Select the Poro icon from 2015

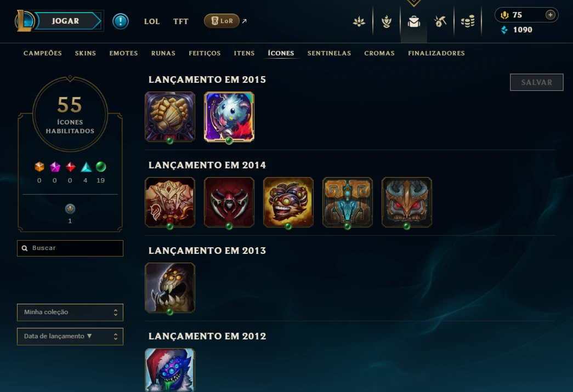coord(229,117)
